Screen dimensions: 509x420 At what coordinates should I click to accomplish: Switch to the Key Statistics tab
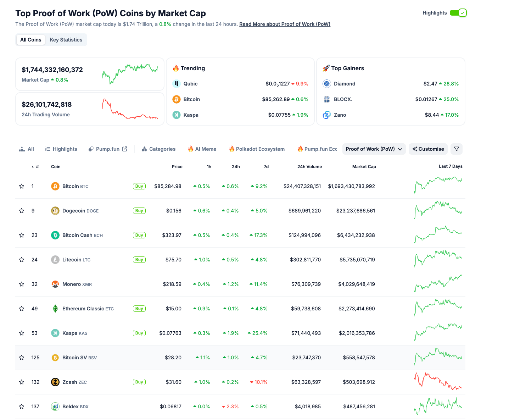point(66,39)
